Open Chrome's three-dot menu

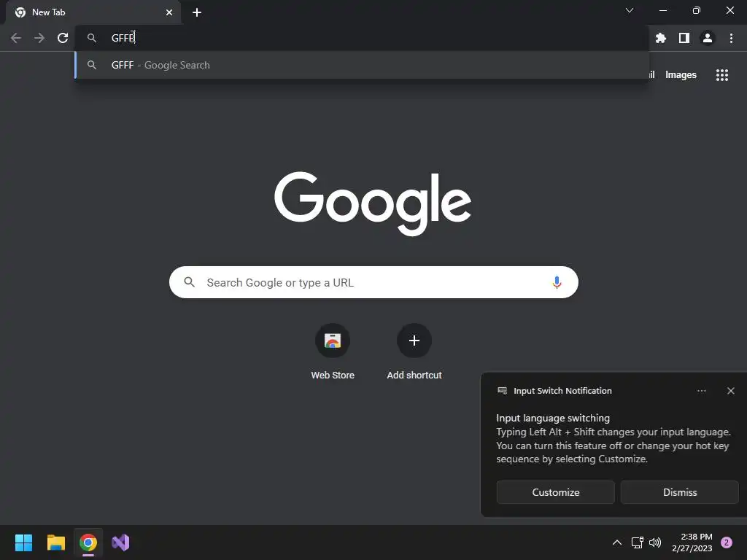point(731,38)
